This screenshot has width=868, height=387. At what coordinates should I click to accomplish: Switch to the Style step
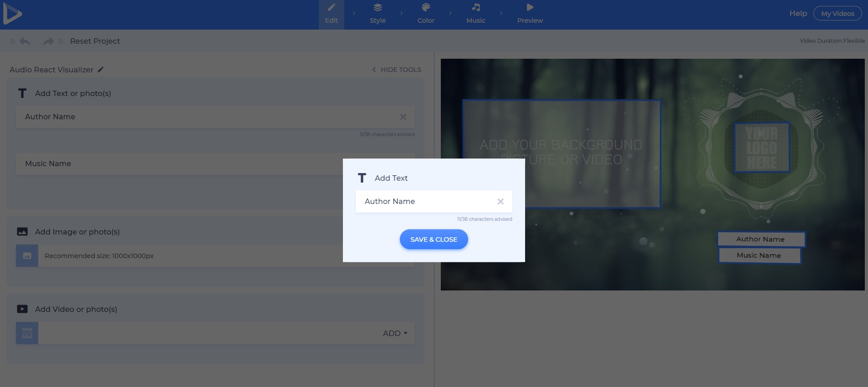(x=378, y=14)
